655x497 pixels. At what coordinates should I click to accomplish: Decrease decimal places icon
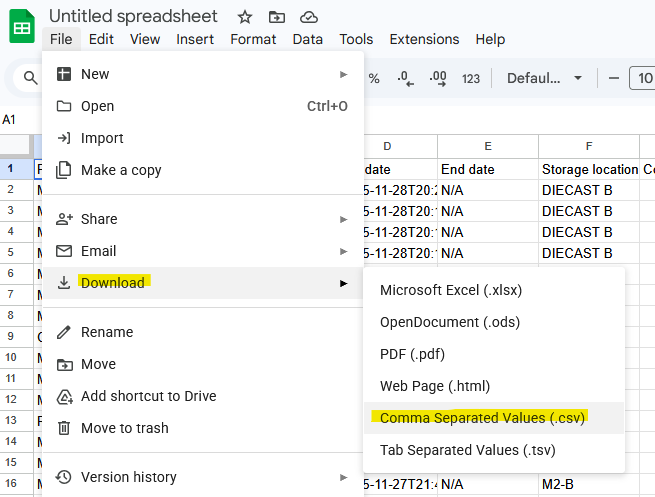(x=405, y=78)
